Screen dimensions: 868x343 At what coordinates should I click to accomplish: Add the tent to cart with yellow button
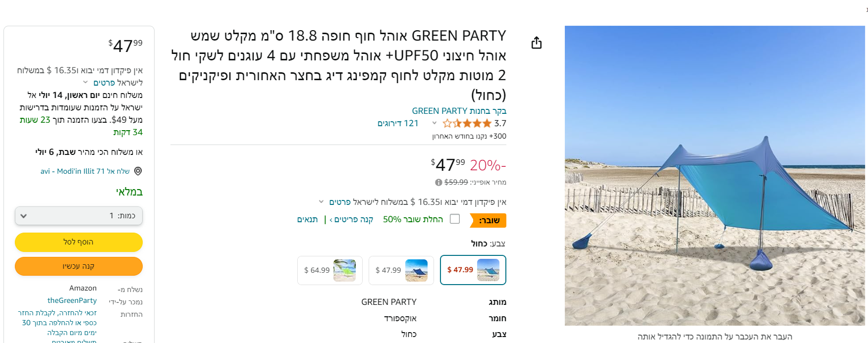click(79, 242)
